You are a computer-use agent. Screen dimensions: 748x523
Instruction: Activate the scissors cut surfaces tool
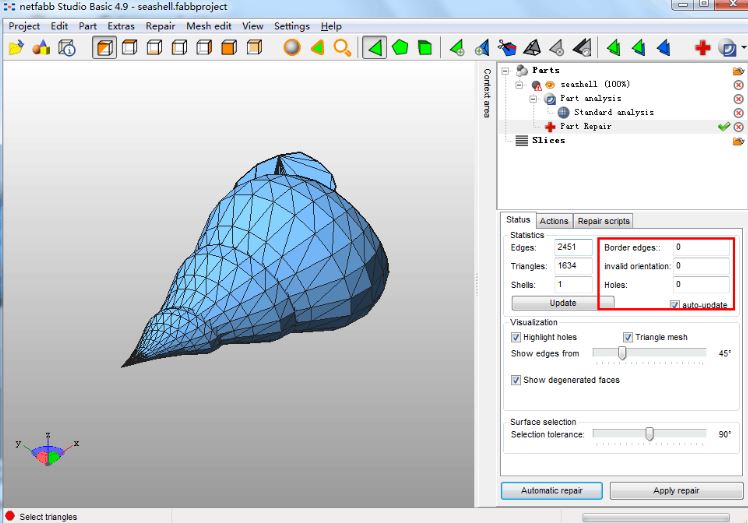tap(507, 48)
